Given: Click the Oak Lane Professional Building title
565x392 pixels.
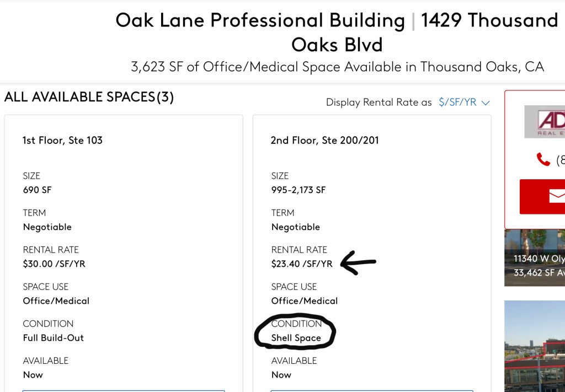Looking at the screenshot, I should pos(260,21).
